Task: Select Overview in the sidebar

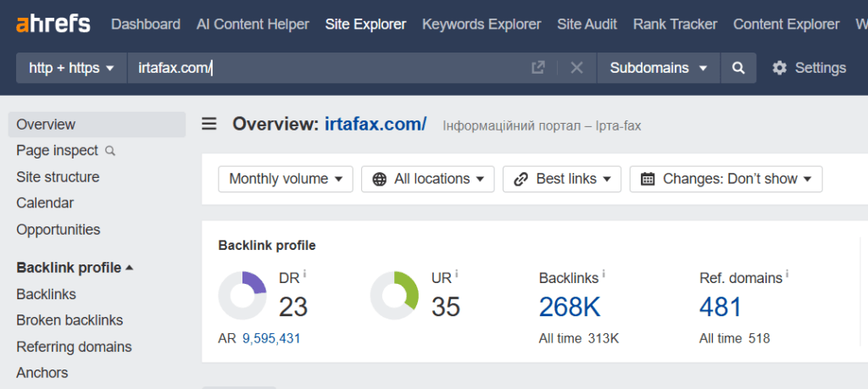Action: pos(97,125)
